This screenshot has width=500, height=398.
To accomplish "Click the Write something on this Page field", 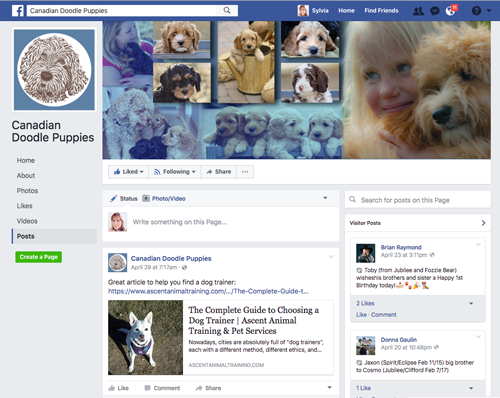I will [x=180, y=222].
